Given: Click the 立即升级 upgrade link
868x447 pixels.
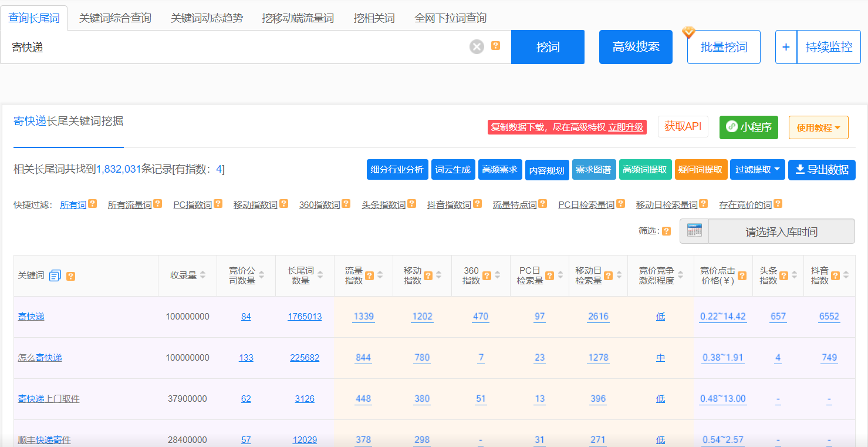Looking at the screenshot, I should pyautogui.click(x=626, y=127).
